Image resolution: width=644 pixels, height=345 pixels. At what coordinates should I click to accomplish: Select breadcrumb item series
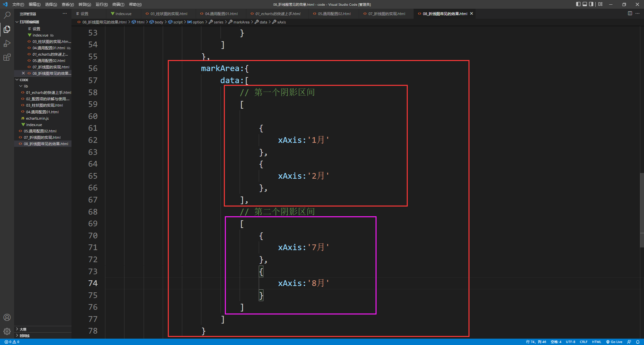(218, 22)
